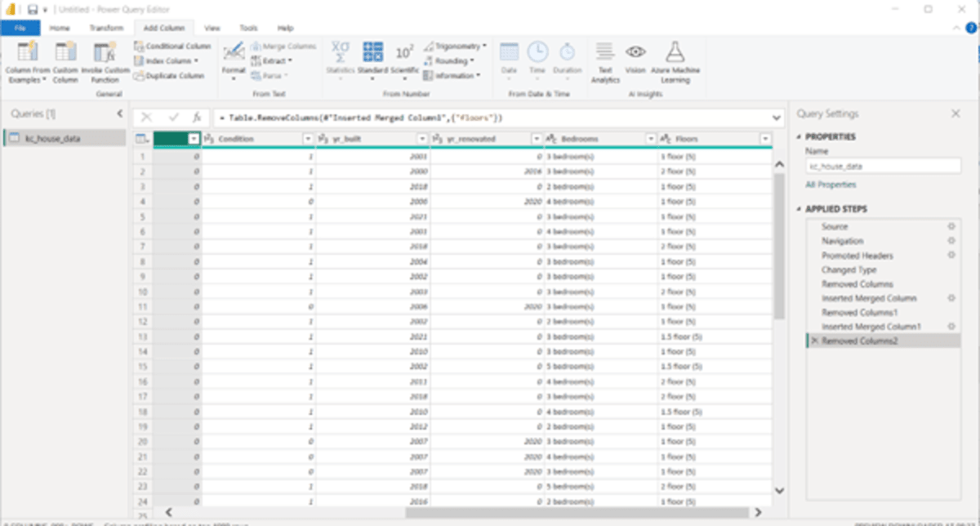Expand the Trigonometry dropdown
Image resolution: width=980 pixels, height=526 pixels.
(484, 47)
